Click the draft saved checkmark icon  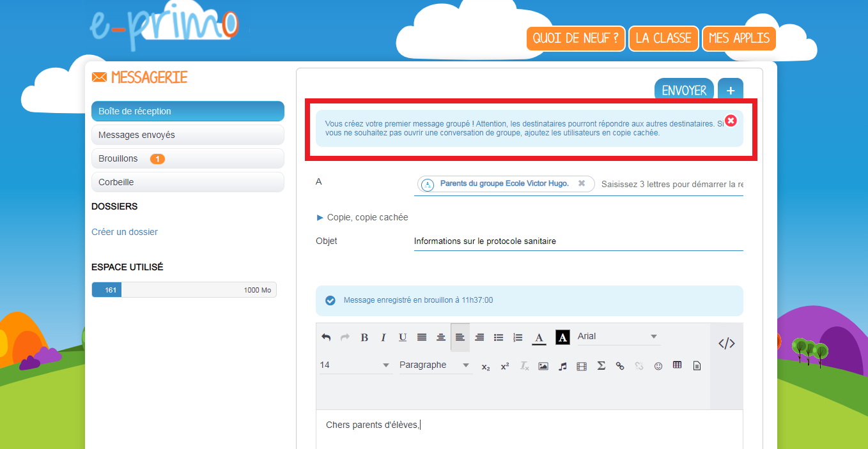click(x=330, y=300)
